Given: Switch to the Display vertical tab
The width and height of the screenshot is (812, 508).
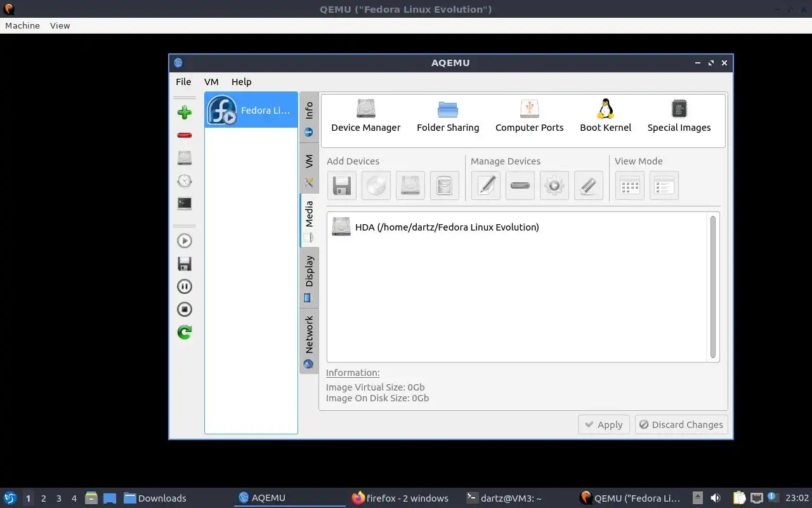Looking at the screenshot, I should (309, 278).
